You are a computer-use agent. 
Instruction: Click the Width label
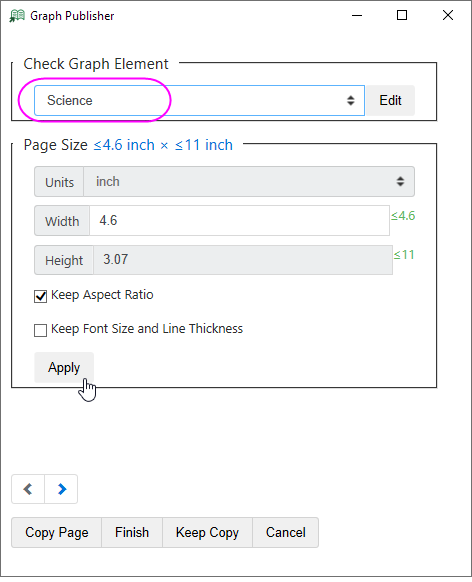(62, 221)
